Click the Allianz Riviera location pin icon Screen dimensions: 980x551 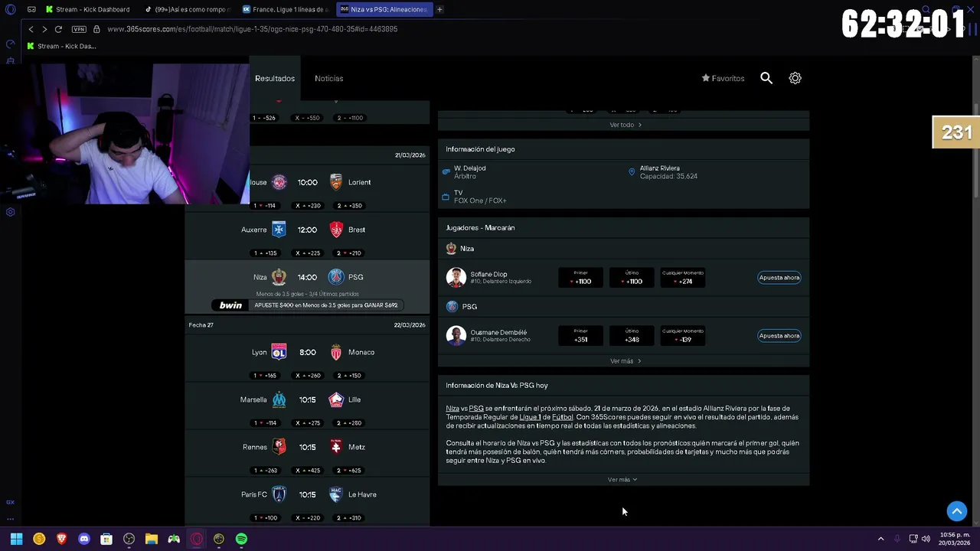[x=632, y=172]
